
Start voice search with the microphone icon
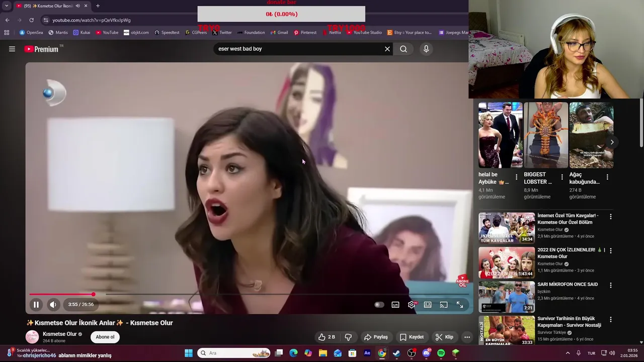426,49
